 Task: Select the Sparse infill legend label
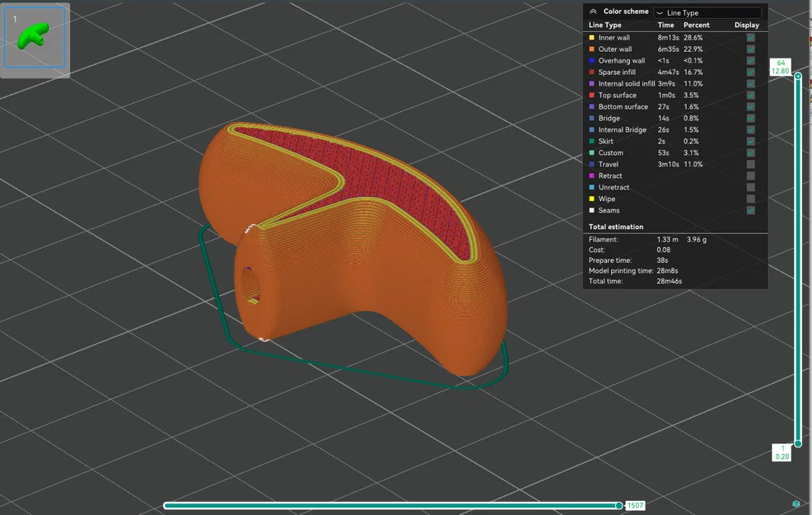coord(617,72)
